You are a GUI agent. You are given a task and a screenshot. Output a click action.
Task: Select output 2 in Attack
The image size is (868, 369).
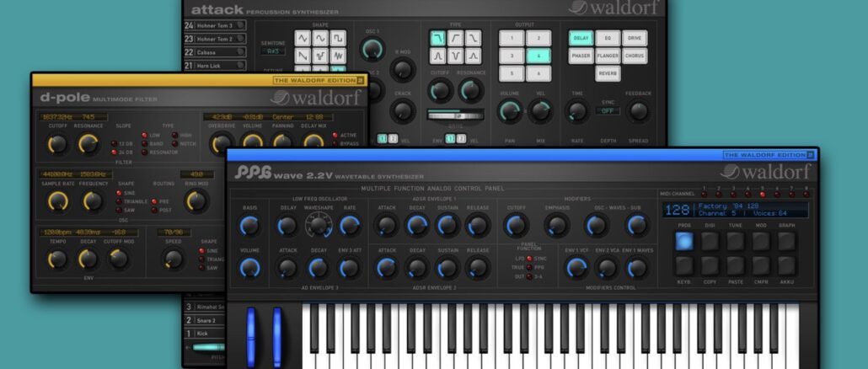(538, 38)
